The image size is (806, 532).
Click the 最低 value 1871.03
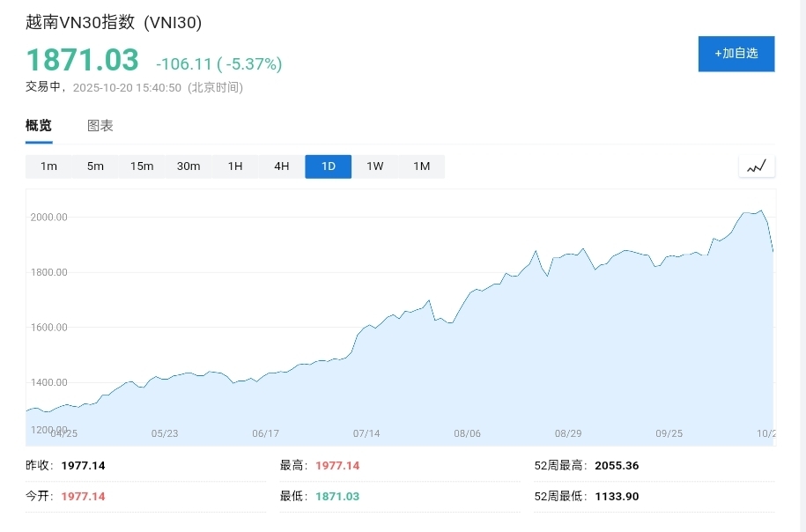[x=337, y=496]
